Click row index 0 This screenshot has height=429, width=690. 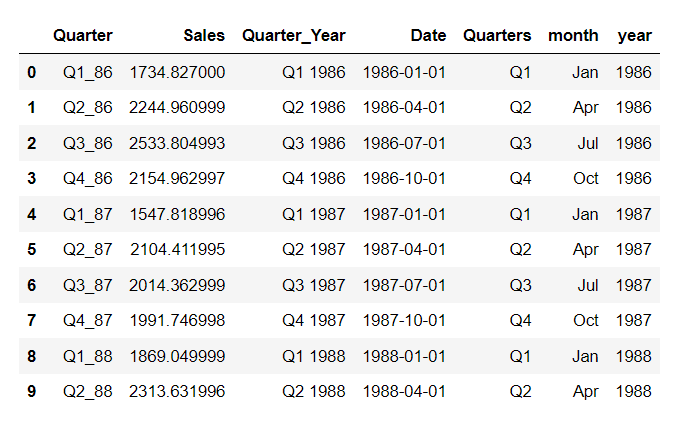click(x=31, y=72)
